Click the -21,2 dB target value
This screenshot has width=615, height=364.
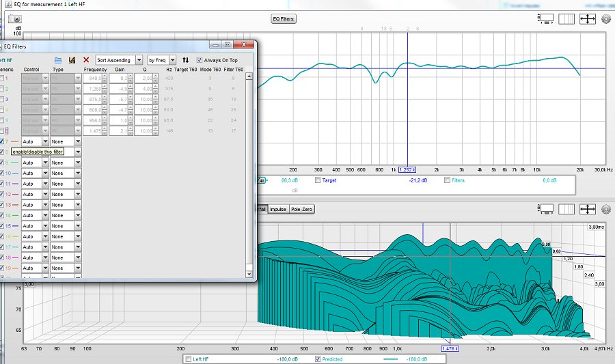pos(418,180)
